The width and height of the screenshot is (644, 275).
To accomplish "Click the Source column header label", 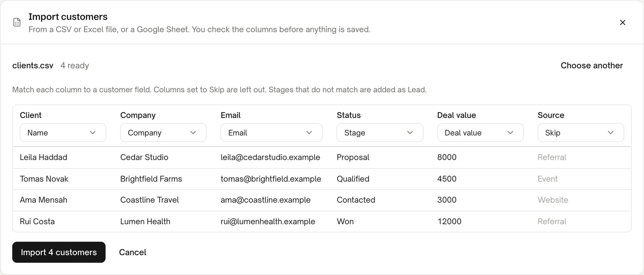I will click(x=551, y=115).
